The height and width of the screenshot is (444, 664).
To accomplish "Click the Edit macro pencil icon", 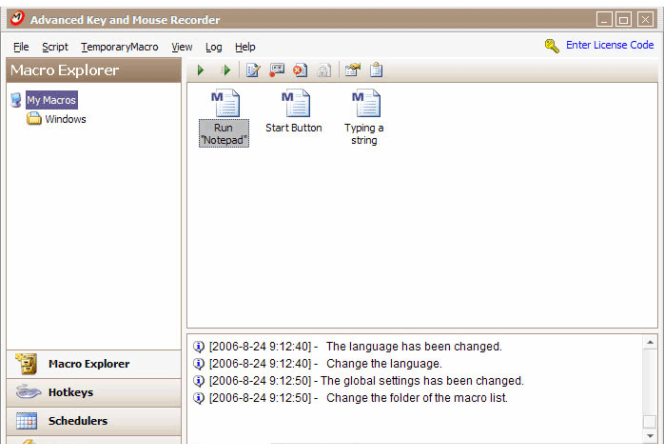I will tap(253, 70).
